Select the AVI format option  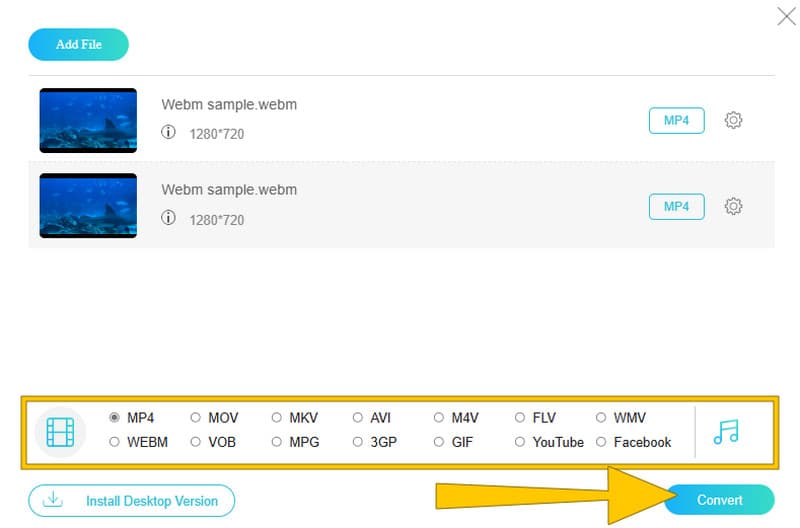(359, 418)
